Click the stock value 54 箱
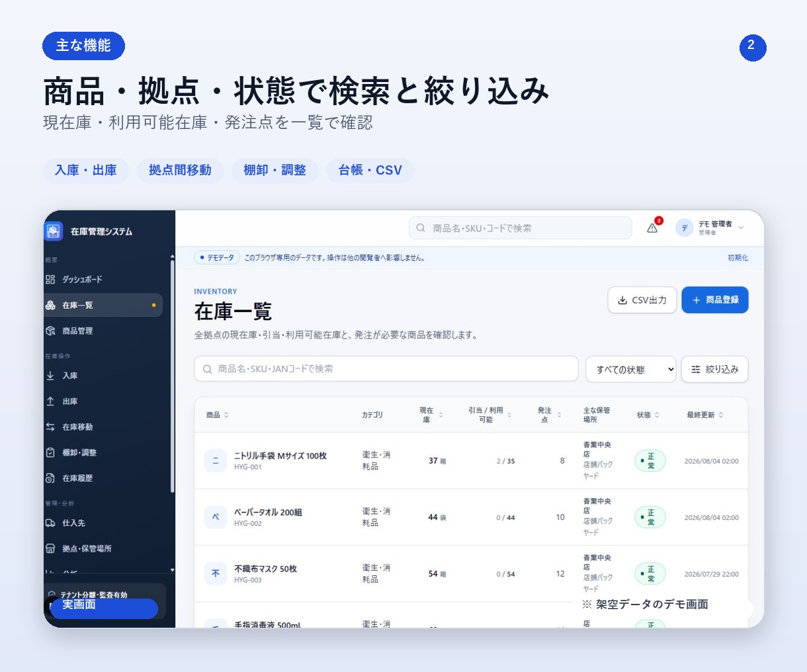807x672 pixels. pyautogui.click(x=437, y=574)
